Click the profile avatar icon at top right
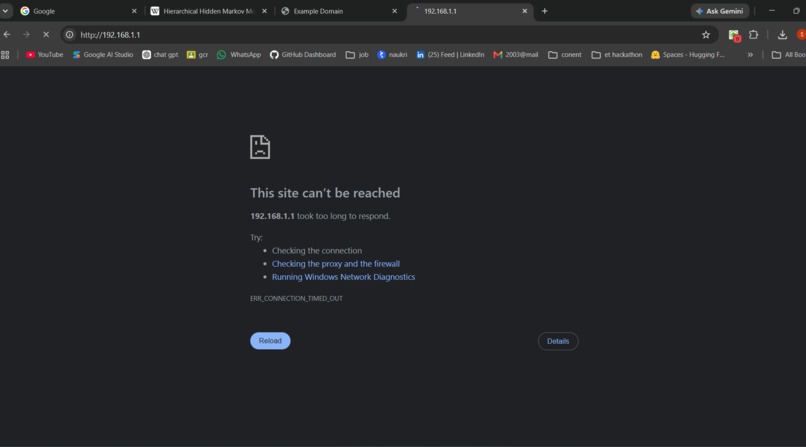 801,34
